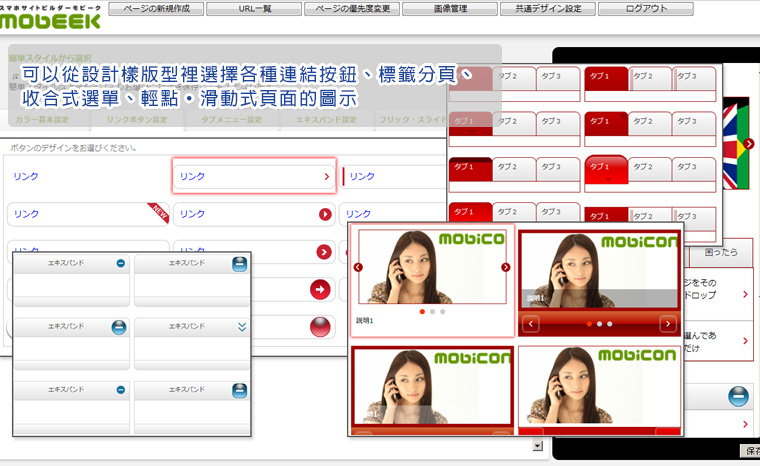Select the highlighted リンク button with chevron
This screenshot has height=466, width=760.
pos(253,176)
